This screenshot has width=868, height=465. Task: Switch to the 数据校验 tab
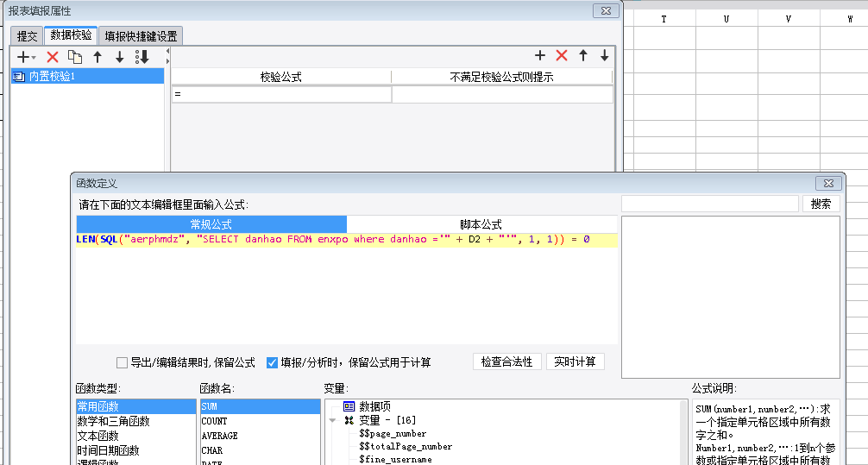tap(71, 35)
